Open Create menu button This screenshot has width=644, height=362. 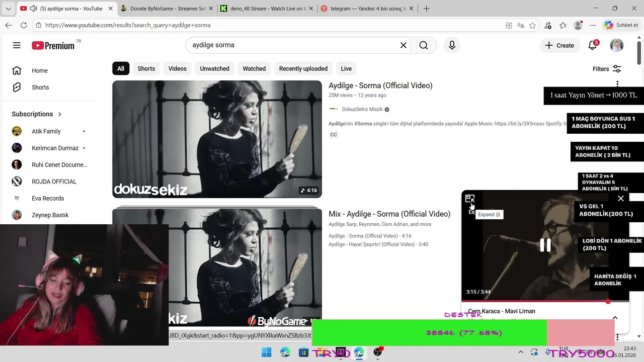click(x=559, y=45)
